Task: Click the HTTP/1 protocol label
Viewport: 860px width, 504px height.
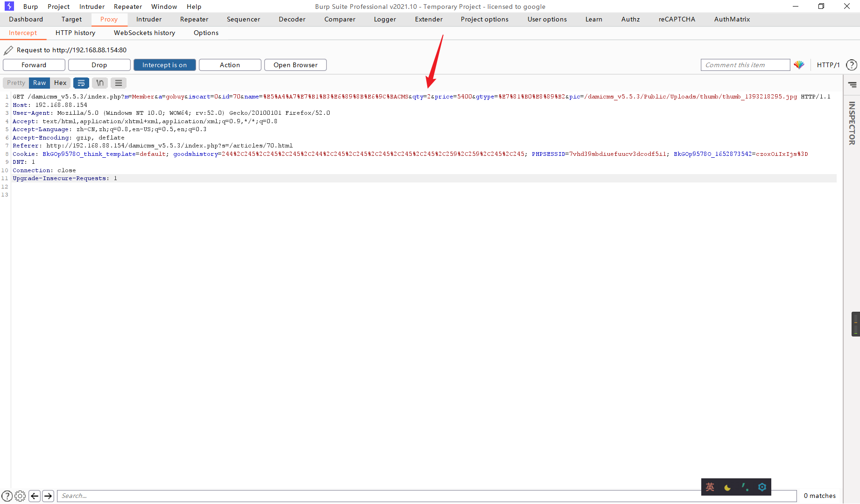Action: [x=828, y=65]
